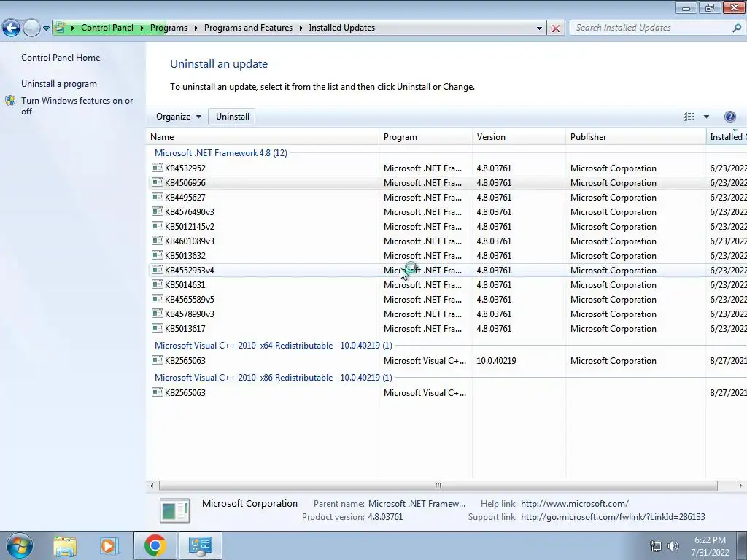
Task: Open the Organize menu
Action: [179, 117]
